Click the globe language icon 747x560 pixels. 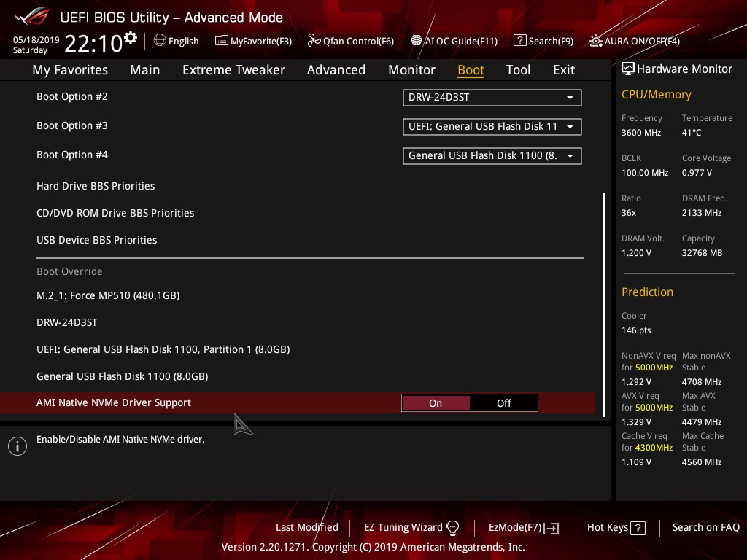tap(160, 41)
